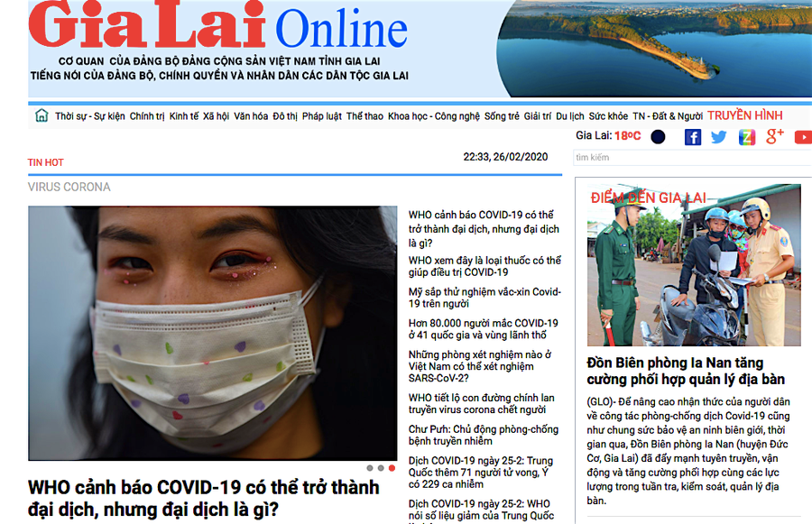This screenshot has height=524, width=812.
Task: Click the VIRUS CORONA topic label
Action: pos(69,187)
